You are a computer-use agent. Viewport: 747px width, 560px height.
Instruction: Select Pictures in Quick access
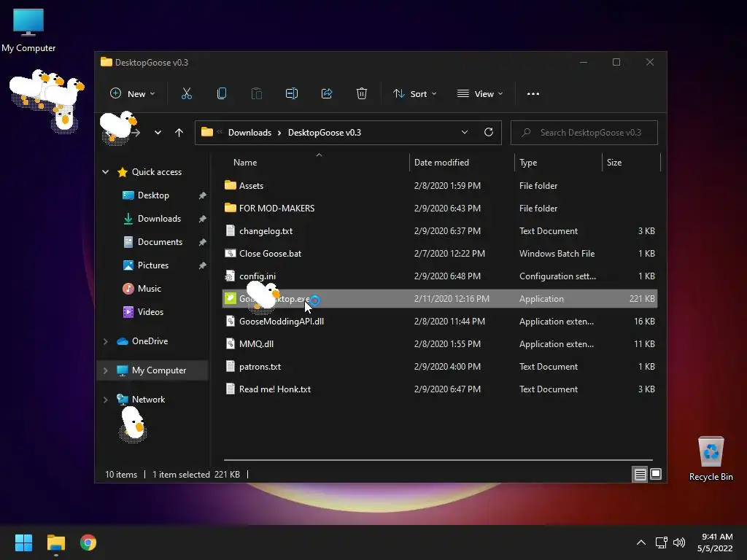click(152, 265)
